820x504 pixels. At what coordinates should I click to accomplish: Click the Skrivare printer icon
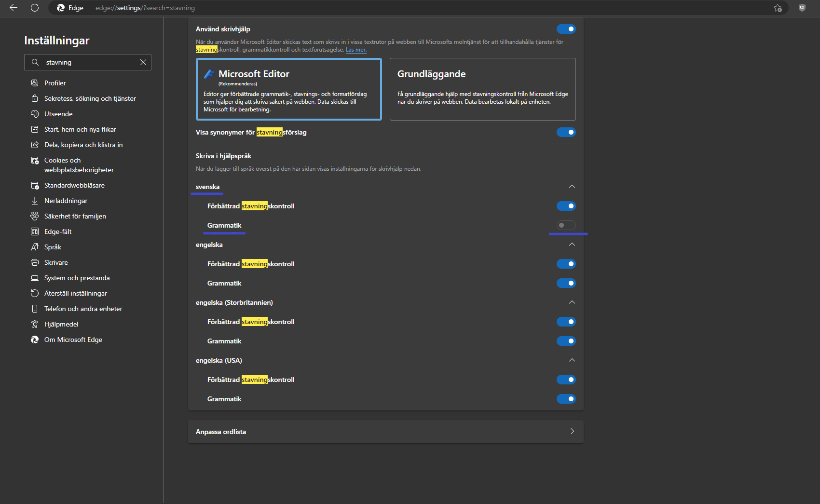35,262
